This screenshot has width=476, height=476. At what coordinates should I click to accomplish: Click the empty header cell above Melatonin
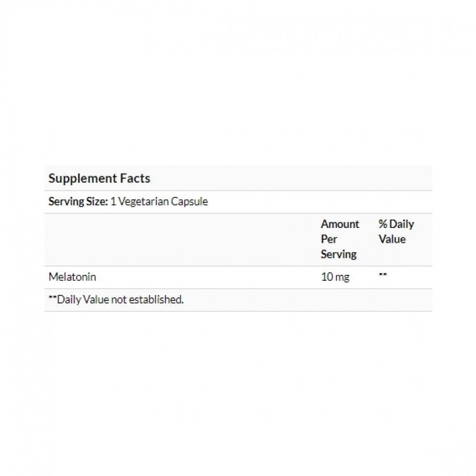click(178, 239)
